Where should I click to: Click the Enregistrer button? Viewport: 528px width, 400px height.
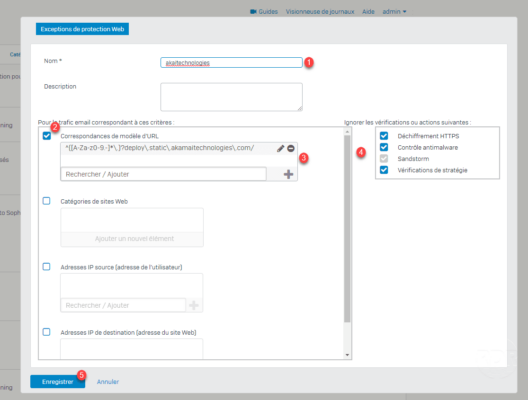[58, 381]
